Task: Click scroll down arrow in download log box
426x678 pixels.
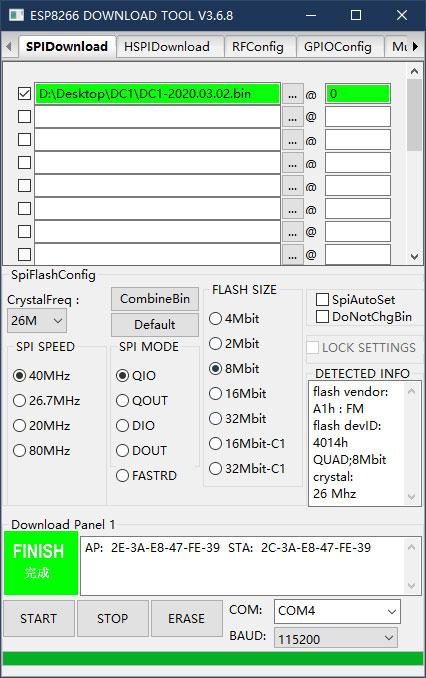Action: [412, 585]
